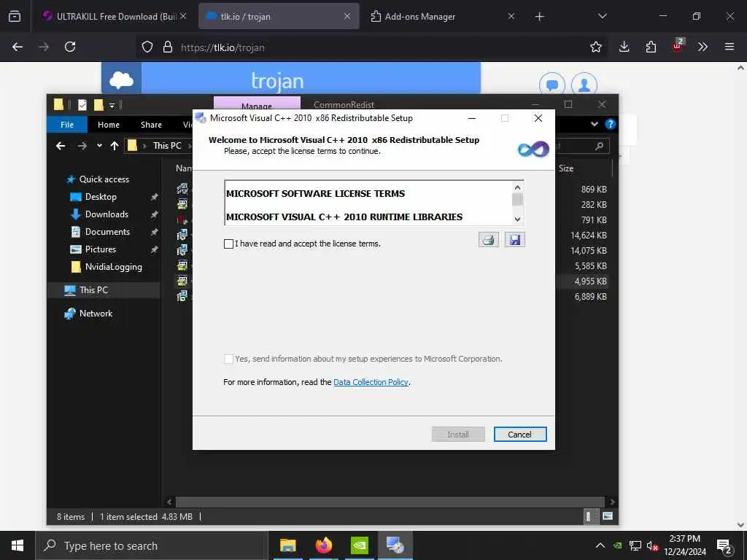This screenshot has width=747, height=560.
Task: Click license text scroll up arrow
Action: pos(517,187)
